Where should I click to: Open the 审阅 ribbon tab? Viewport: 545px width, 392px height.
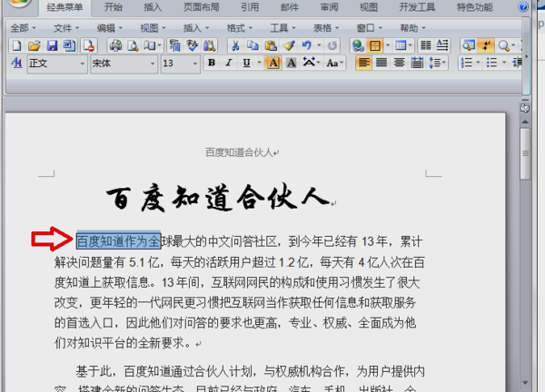point(329,7)
